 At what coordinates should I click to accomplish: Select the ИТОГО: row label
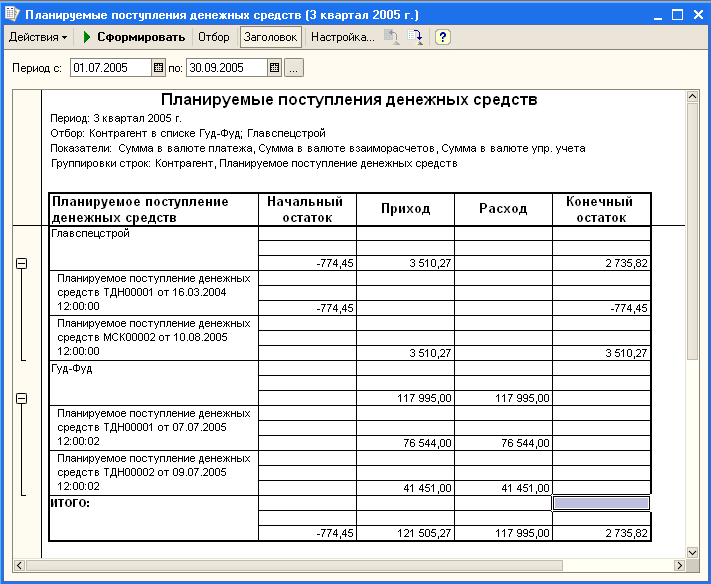[x=70, y=503]
